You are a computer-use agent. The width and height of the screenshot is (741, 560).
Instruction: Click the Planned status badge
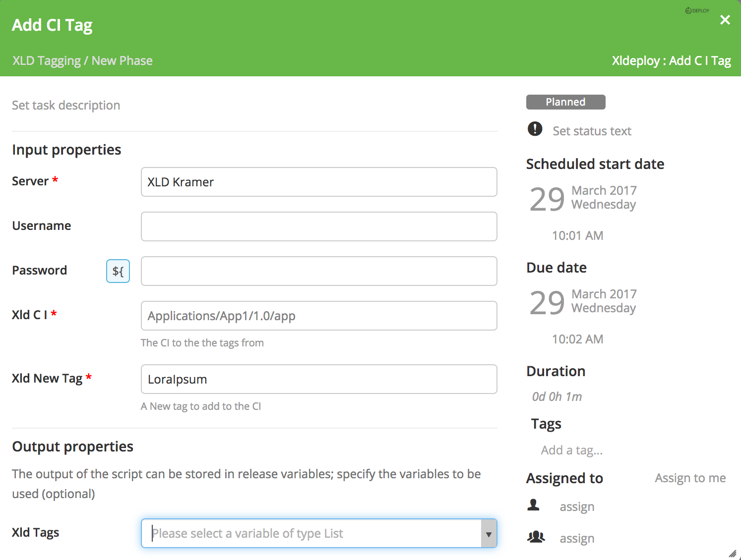[x=565, y=102]
